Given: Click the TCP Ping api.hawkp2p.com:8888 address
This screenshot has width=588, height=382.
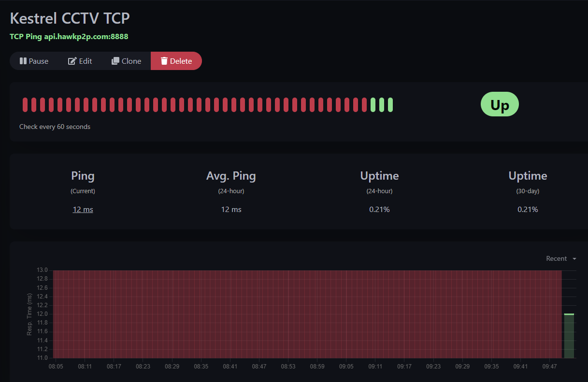Looking at the screenshot, I should tap(69, 36).
